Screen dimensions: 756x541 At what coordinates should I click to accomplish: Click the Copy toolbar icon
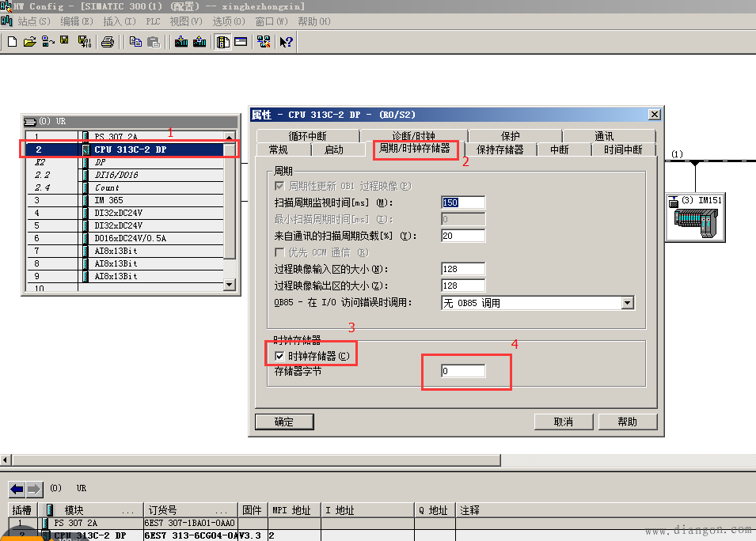136,42
